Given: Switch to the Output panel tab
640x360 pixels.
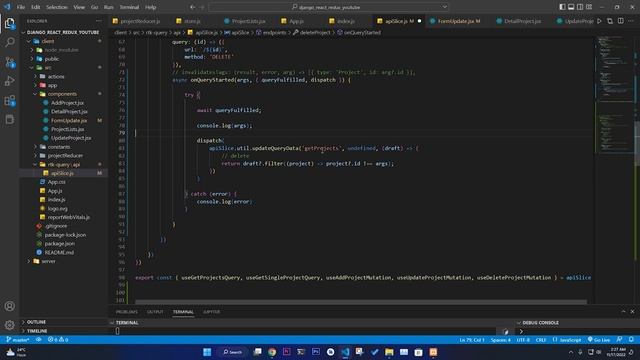Looking at the screenshot, I should [x=155, y=312].
